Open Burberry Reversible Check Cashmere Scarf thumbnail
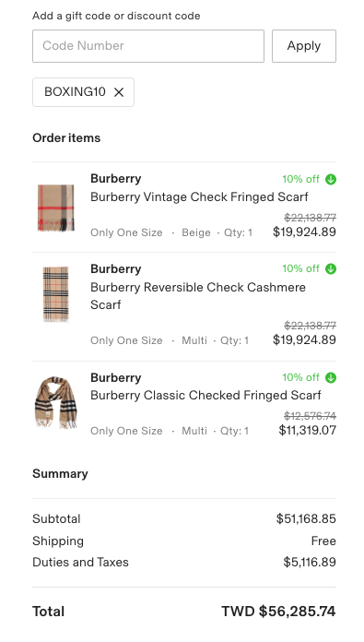This screenshot has height=642, width=364. tap(56, 294)
